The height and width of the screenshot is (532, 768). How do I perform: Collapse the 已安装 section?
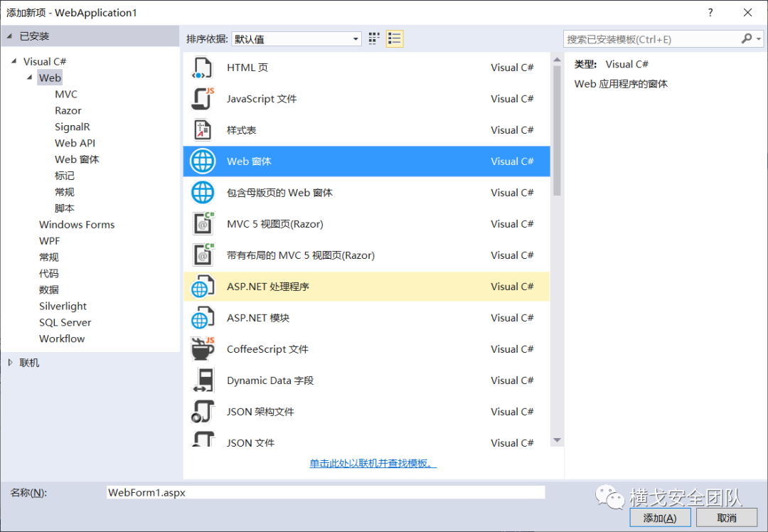pos(9,36)
